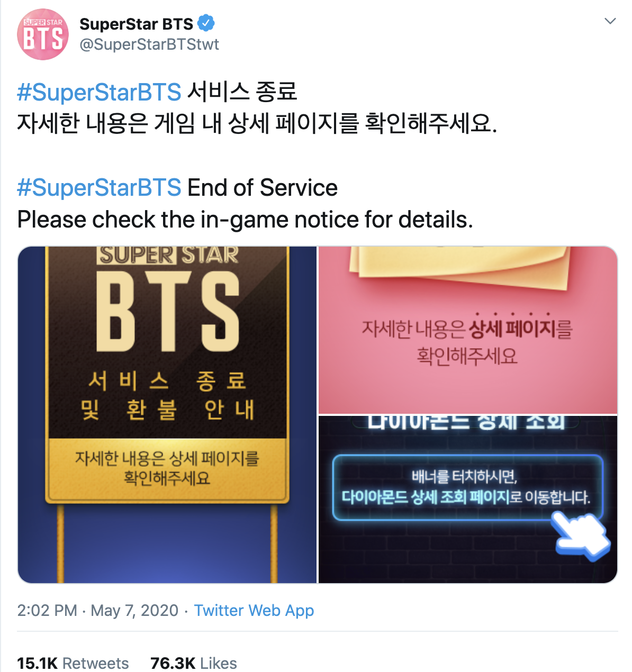The height and width of the screenshot is (672, 632).
Task: Click the large BTS logo on the signboard
Action: click(167, 311)
